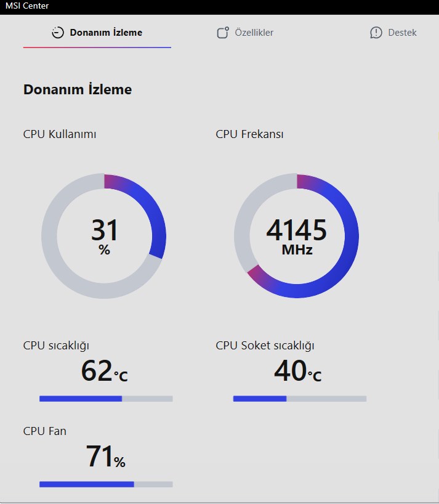The image size is (439, 504).
Task: Click the 71% CPU Fan reading
Action: tap(105, 457)
